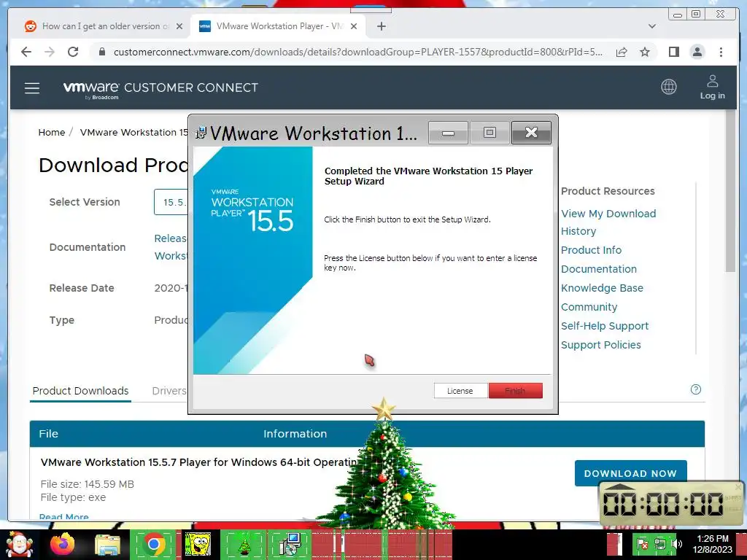Click the volume speaker tray icon
747x560 pixels.
click(x=676, y=544)
